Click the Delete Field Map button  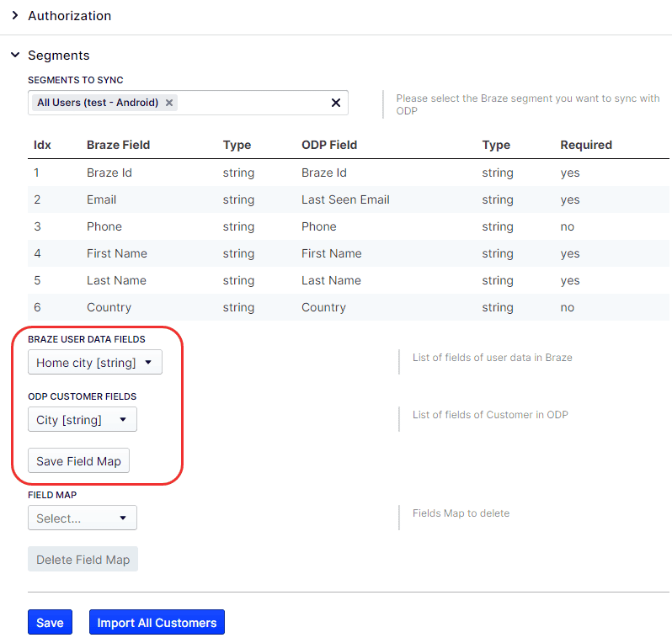click(x=83, y=560)
